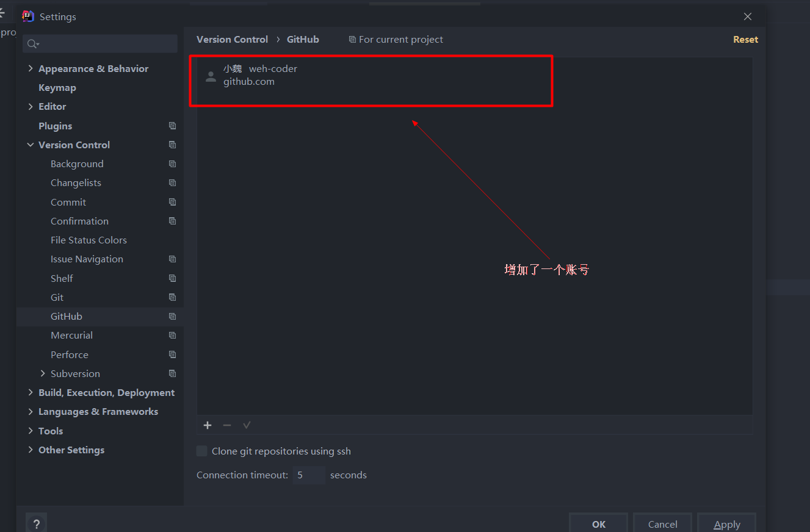
Task: Open the Keymap settings page
Action: pyautogui.click(x=57, y=87)
